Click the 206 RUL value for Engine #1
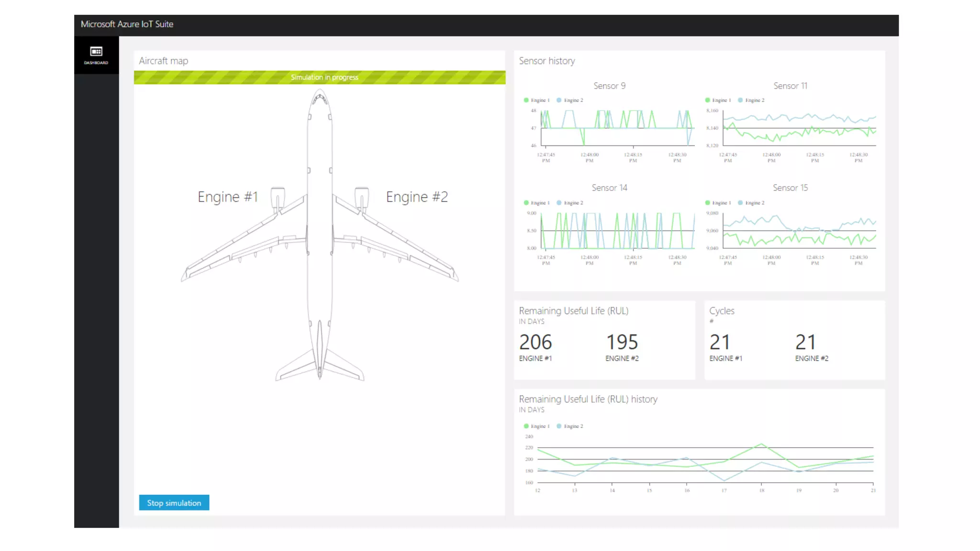 pyautogui.click(x=535, y=342)
